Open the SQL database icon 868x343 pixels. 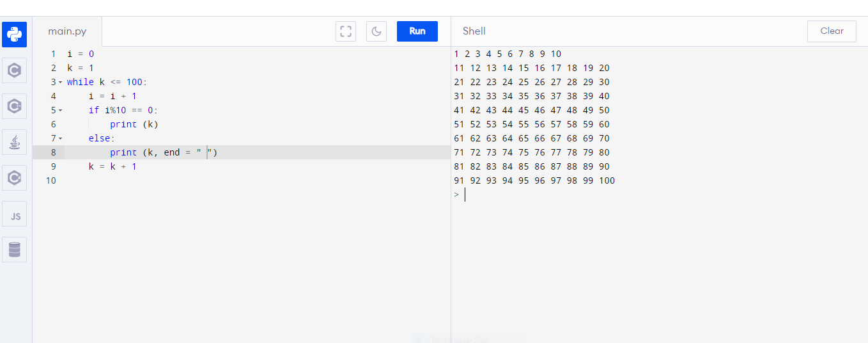14,249
